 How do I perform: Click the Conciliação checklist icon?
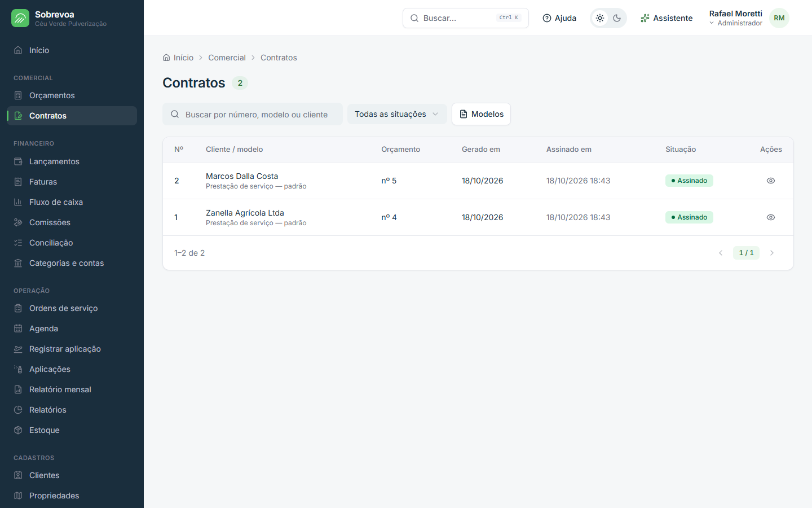pos(18,243)
